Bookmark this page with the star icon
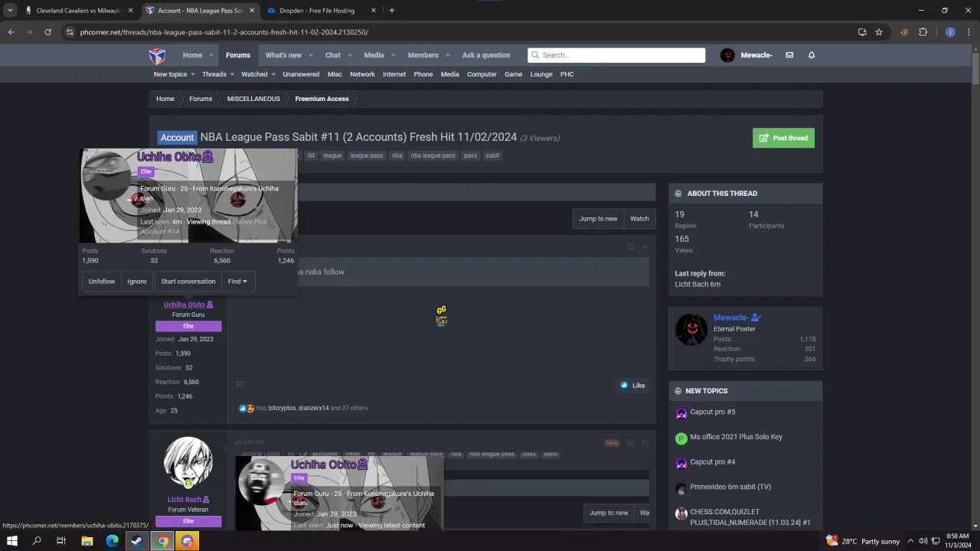 (x=879, y=32)
